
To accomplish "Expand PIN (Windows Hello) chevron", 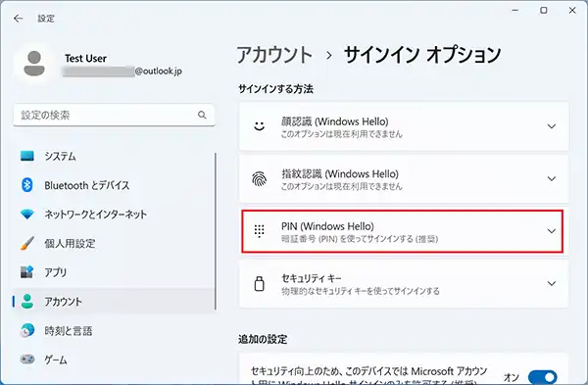I will [x=551, y=231].
